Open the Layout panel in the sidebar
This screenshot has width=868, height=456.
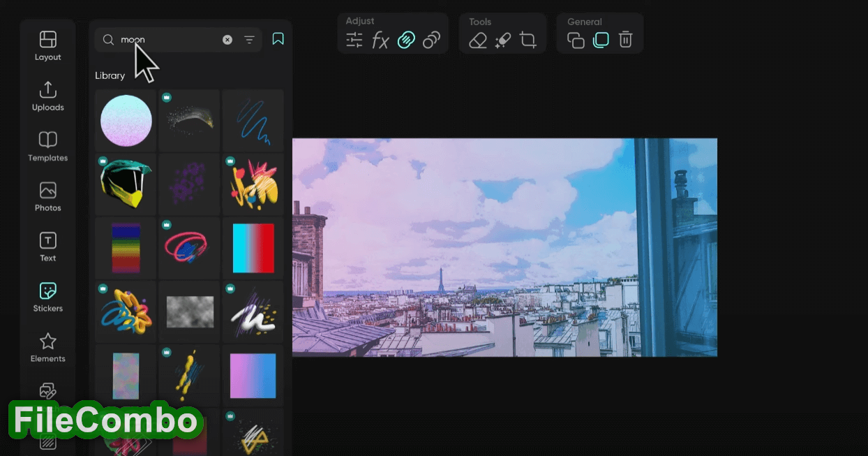point(47,46)
